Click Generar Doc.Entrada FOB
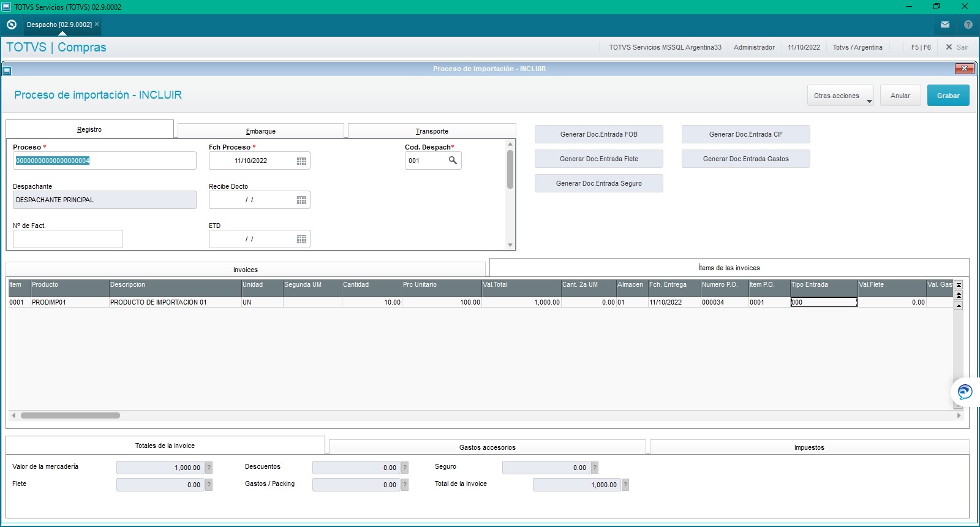 point(599,134)
